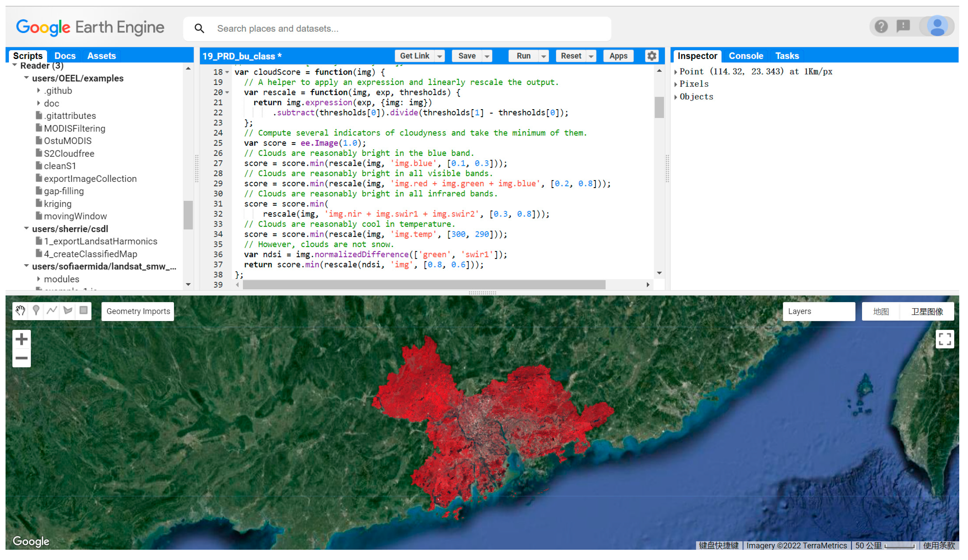
Task: Switch basemap to 地图 view
Action: pos(881,312)
